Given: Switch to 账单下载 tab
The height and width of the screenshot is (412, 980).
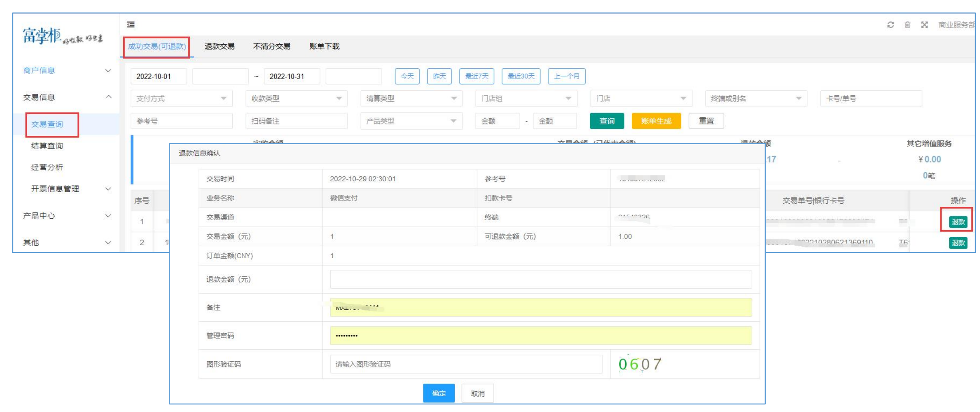Looking at the screenshot, I should 324,46.
